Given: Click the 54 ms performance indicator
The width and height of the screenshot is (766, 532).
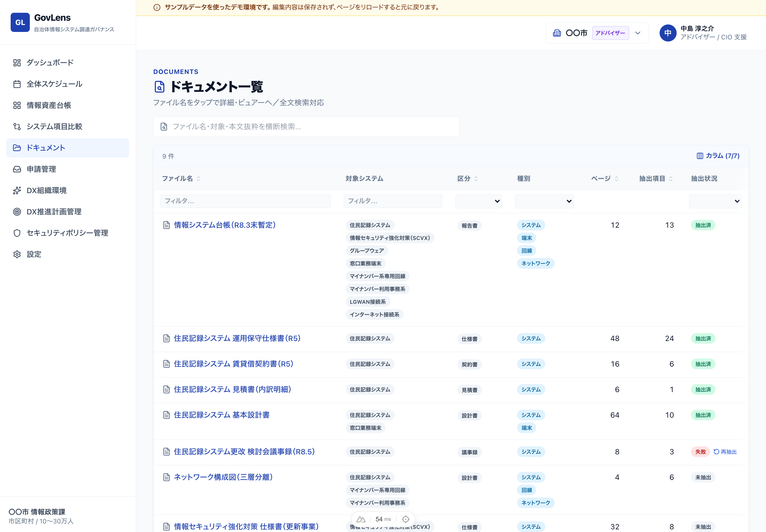Looking at the screenshot, I should (383, 519).
